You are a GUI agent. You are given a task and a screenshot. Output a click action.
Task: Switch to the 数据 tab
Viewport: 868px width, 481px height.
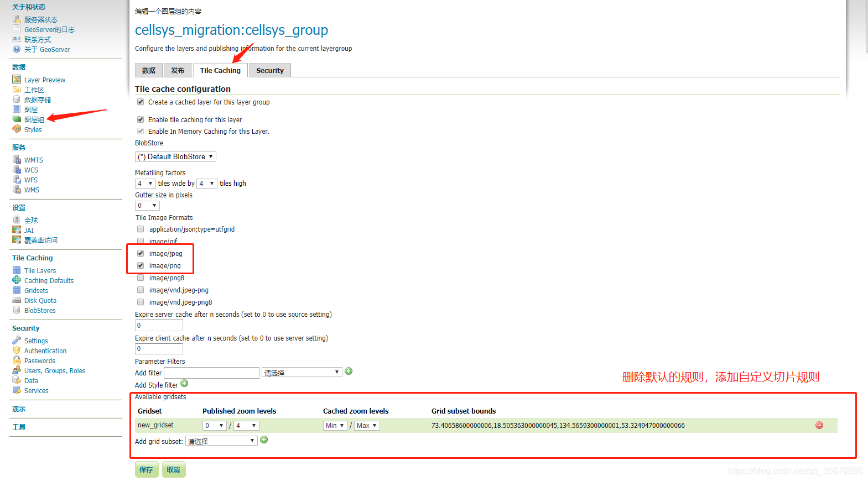tap(149, 70)
